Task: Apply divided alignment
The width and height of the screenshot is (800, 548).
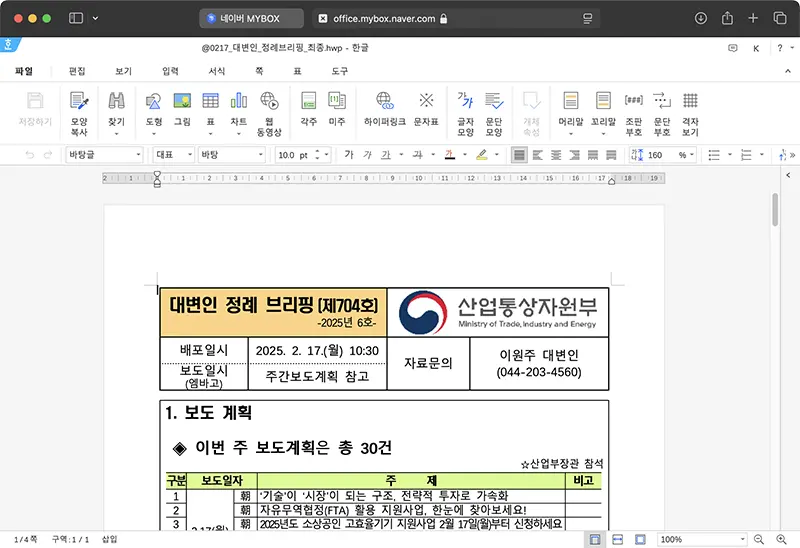Action: (611, 155)
